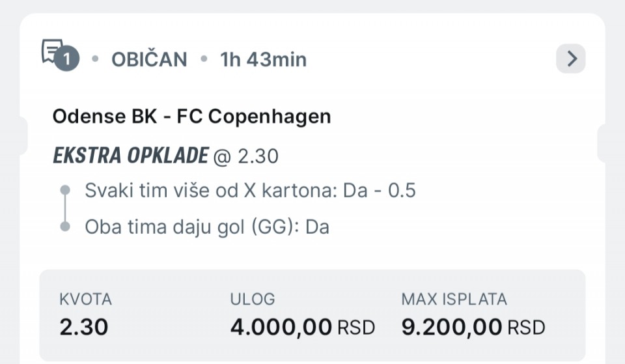625x364 pixels.
Task: Click the MAX ISPLATA label
Action: 454,300
